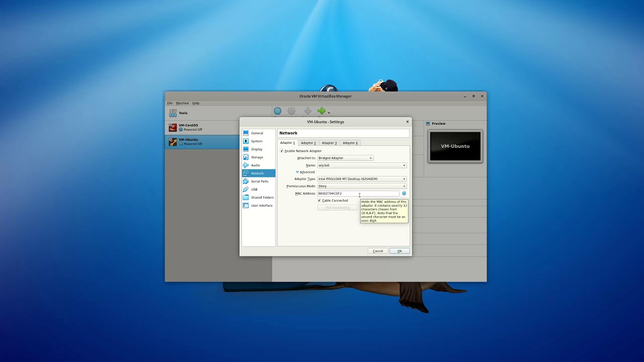Open the Name dropdown showing wlp3s0
This screenshot has height=362, width=644.
click(x=362, y=165)
